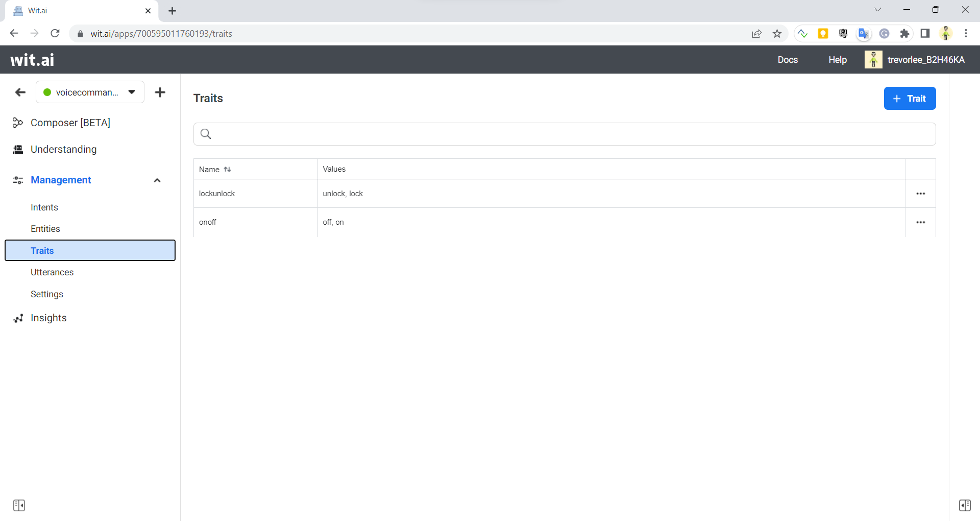
Task: Click the user avatar in header
Action: pos(873,60)
